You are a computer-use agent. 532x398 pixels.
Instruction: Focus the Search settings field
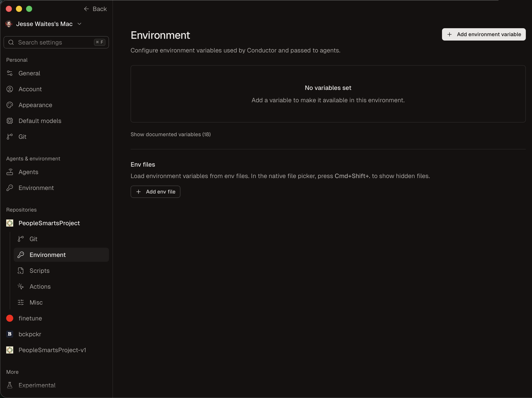pyautogui.click(x=56, y=43)
